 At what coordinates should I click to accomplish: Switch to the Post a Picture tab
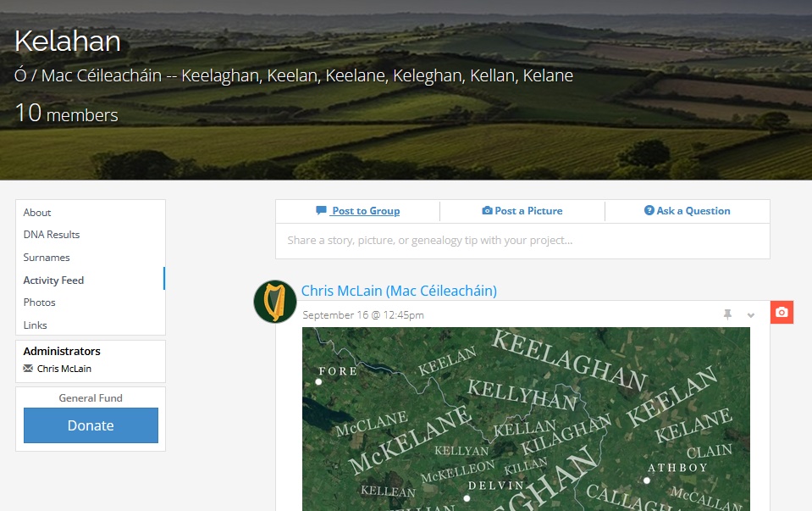522,211
